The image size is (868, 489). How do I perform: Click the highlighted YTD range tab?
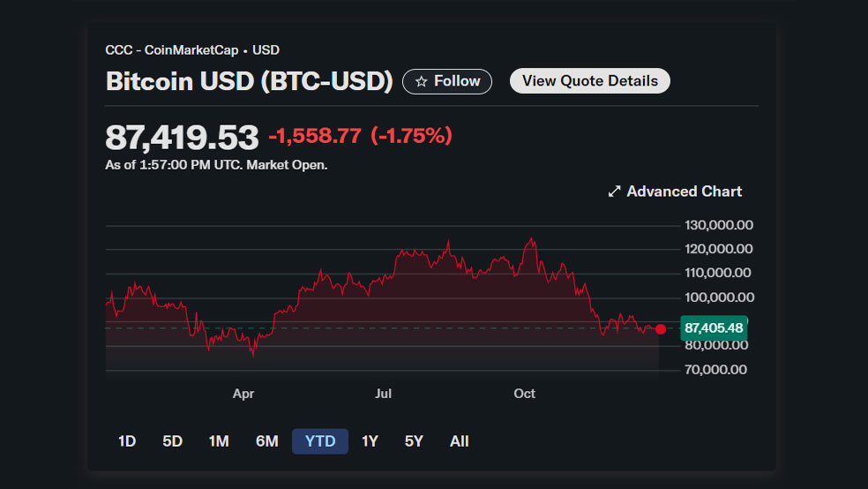coord(320,441)
